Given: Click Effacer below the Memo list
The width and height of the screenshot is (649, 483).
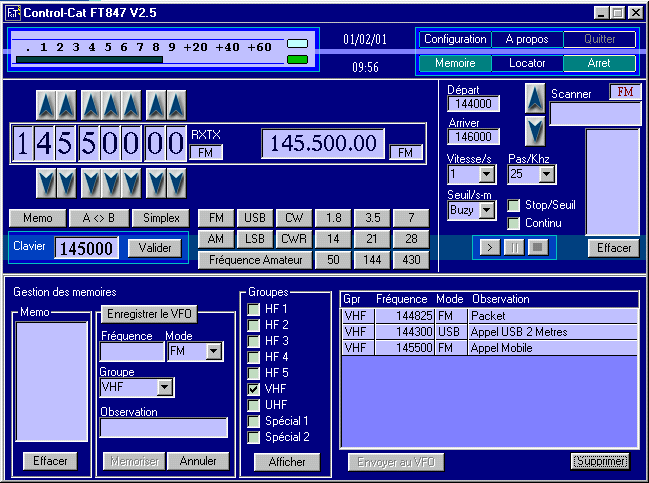Looking at the screenshot, I should 50,461.
